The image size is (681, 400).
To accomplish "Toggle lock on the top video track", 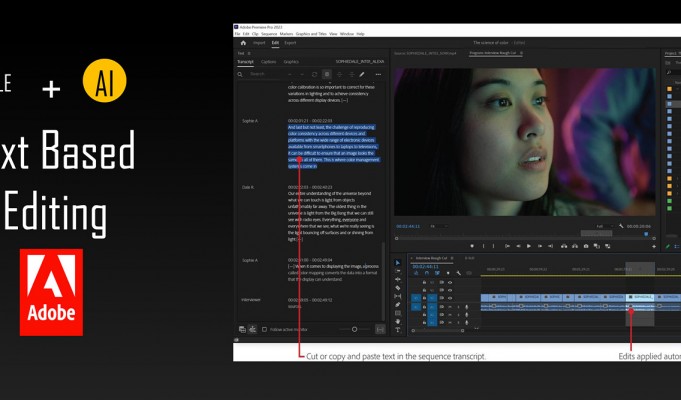I will (x=424, y=282).
